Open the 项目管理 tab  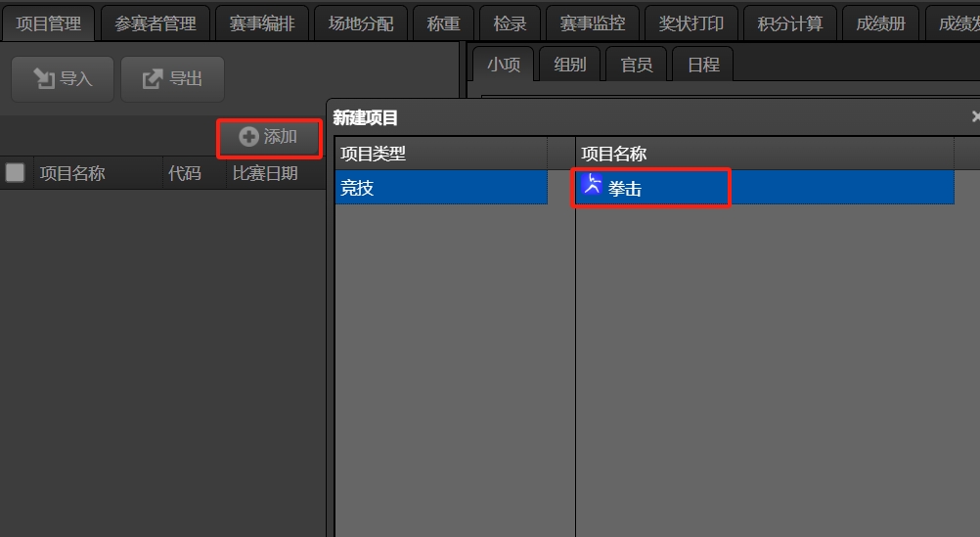[x=48, y=23]
